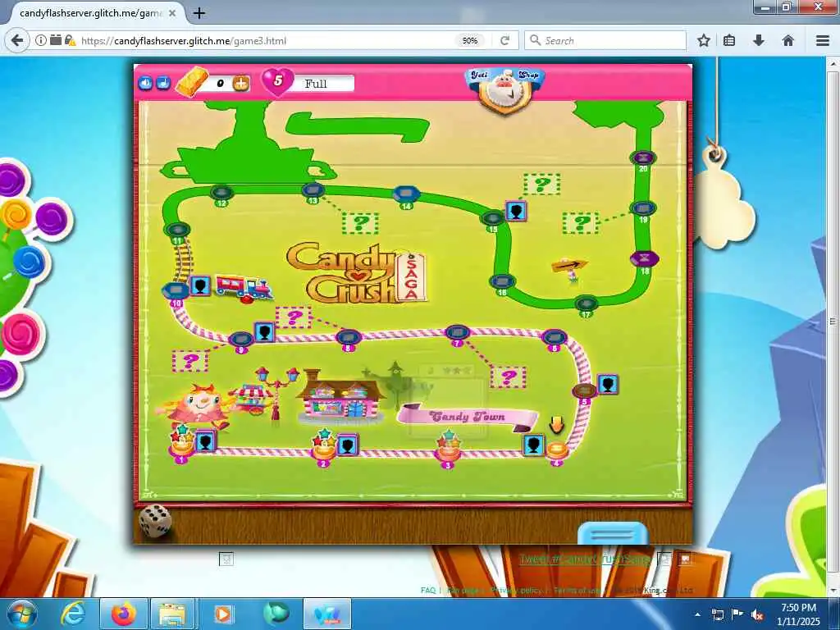840x630 pixels.
Task: Click the question mark box near level 19
Action: [x=581, y=222]
